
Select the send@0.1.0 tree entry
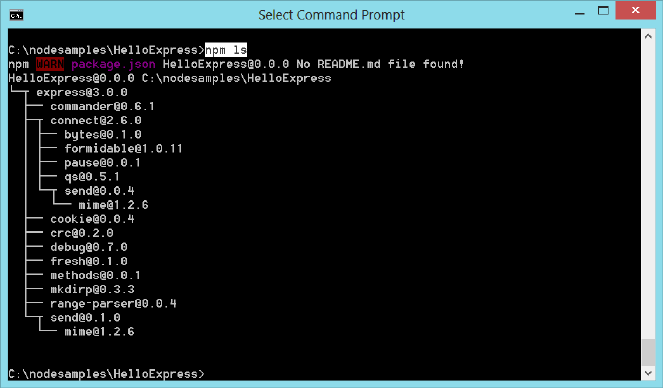coord(85,317)
